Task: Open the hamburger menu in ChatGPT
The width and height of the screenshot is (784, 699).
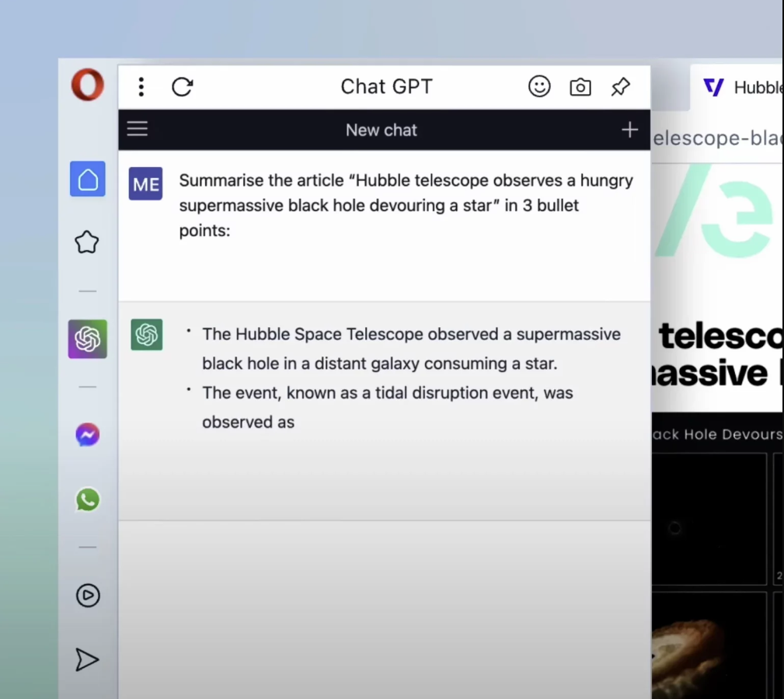Action: [x=138, y=129]
